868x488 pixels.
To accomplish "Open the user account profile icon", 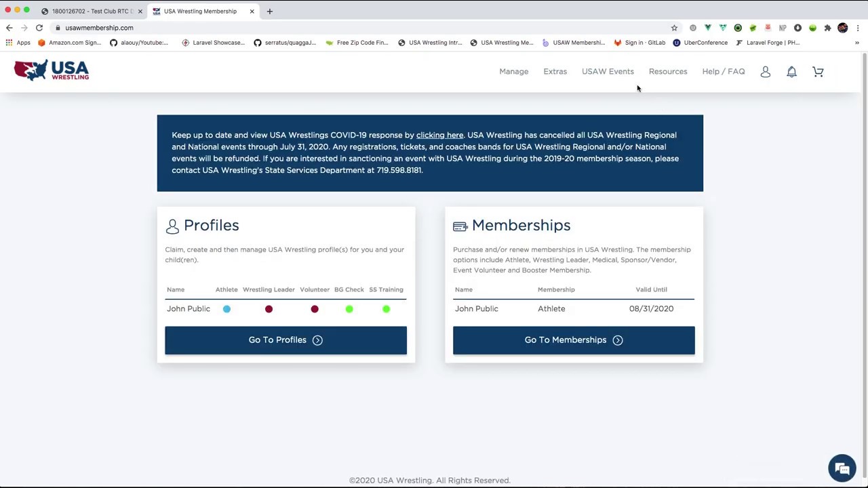I will (x=765, y=72).
